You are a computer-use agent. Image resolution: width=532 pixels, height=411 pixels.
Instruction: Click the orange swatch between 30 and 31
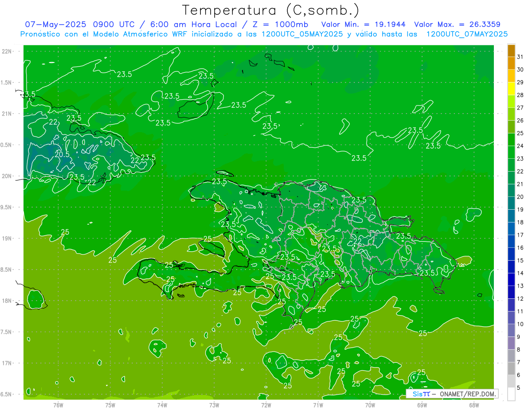pyautogui.click(x=511, y=63)
